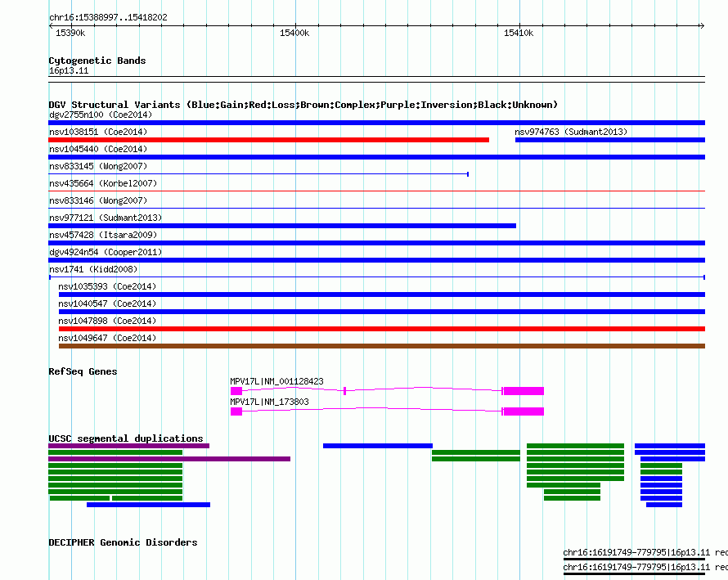The height and width of the screenshot is (580, 728).
Task: Click the blue bar of nsv977121
Action: coord(282,226)
